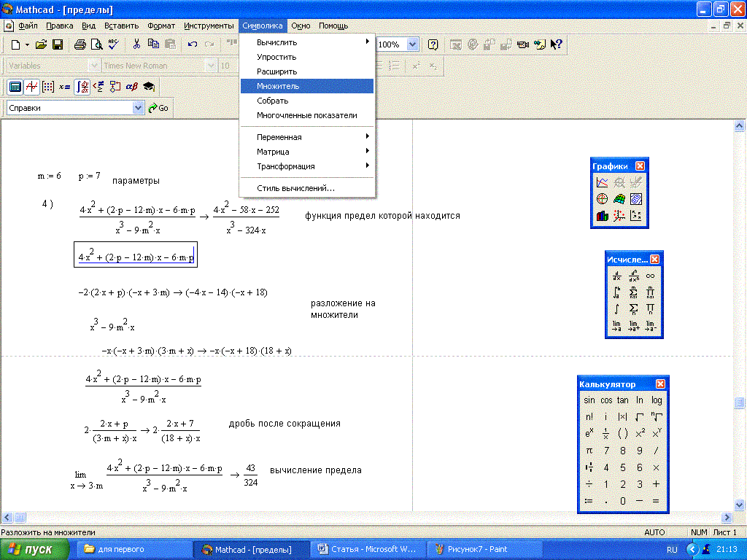Insert a 3D bar plot from Графики

click(x=602, y=215)
